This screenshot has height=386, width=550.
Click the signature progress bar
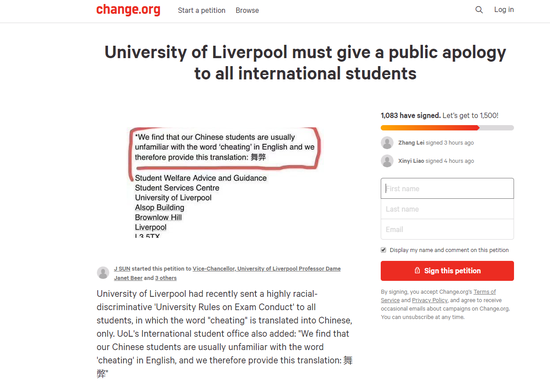click(447, 128)
